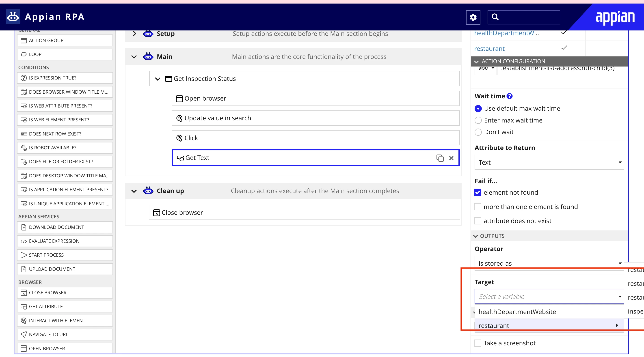Select the Don't wait option
The image size is (644, 357).
point(478,132)
